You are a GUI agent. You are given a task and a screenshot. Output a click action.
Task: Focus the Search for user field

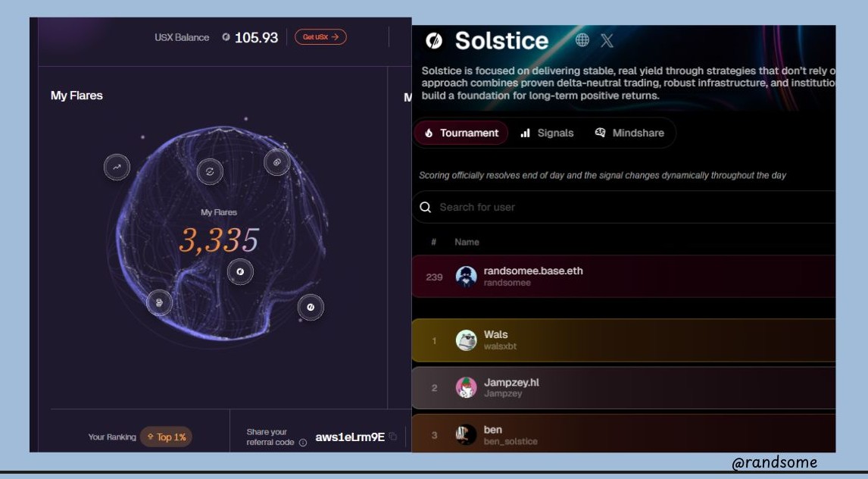pyautogui.click(x=623, y=207)
